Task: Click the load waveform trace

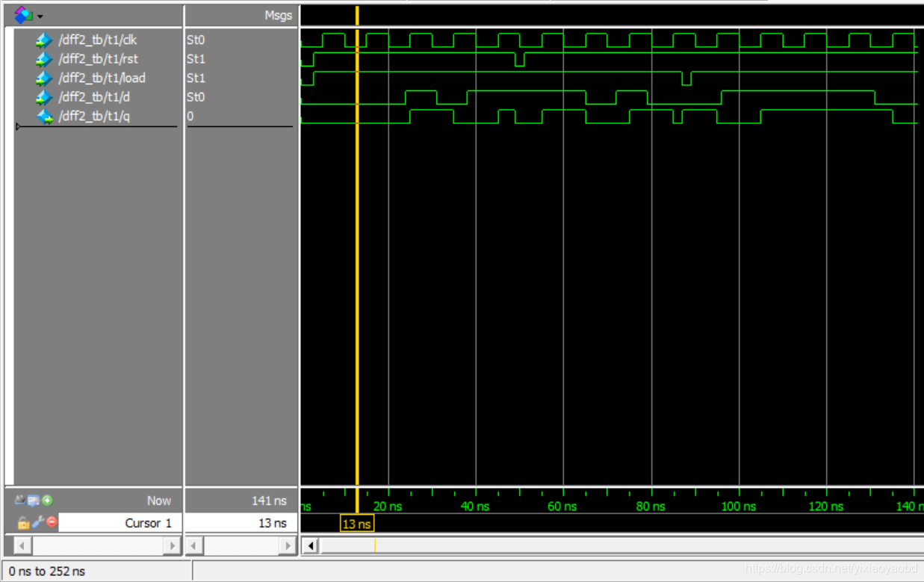Action: tap(609, 78)
